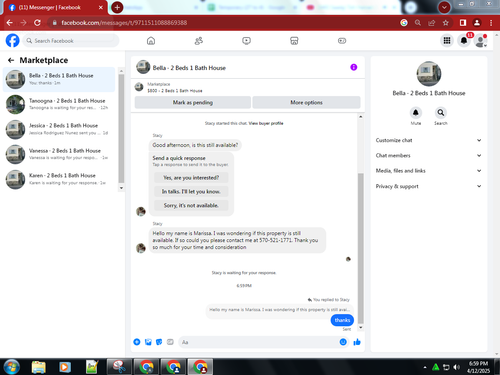Go to the Home feed icon

click(x=151, y=41)
